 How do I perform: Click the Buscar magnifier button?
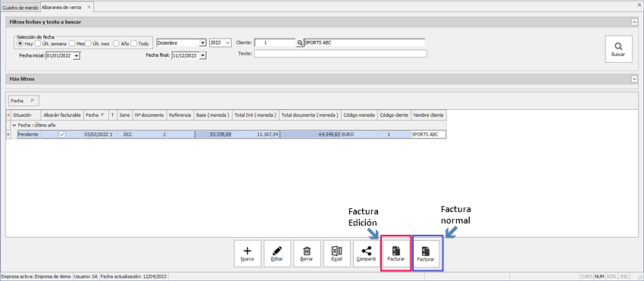coord(618,49)
